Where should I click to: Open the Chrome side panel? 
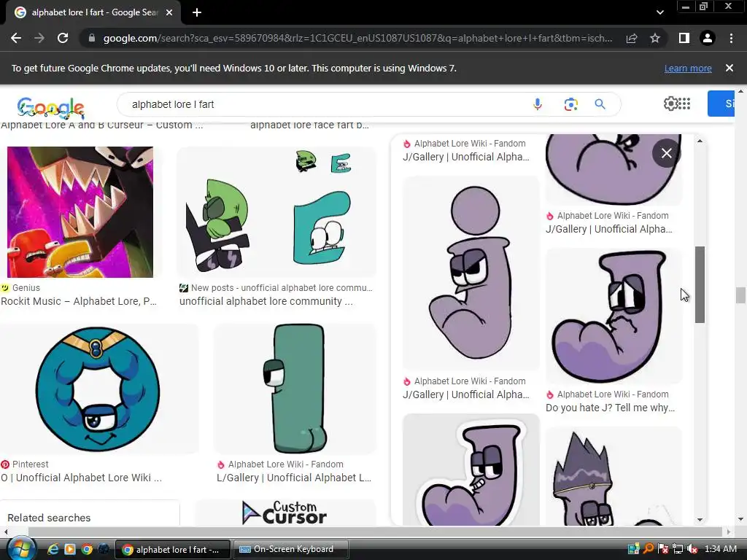pyautogui.click(x=684, y=38)
